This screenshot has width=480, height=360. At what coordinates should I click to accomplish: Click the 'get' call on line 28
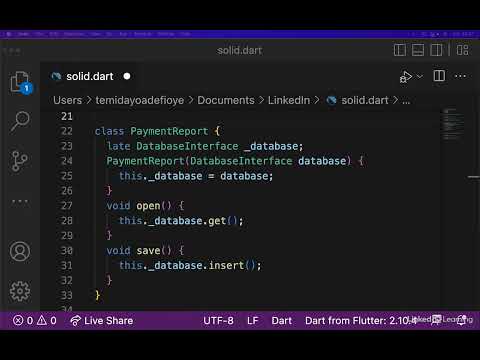pos(217,221)
